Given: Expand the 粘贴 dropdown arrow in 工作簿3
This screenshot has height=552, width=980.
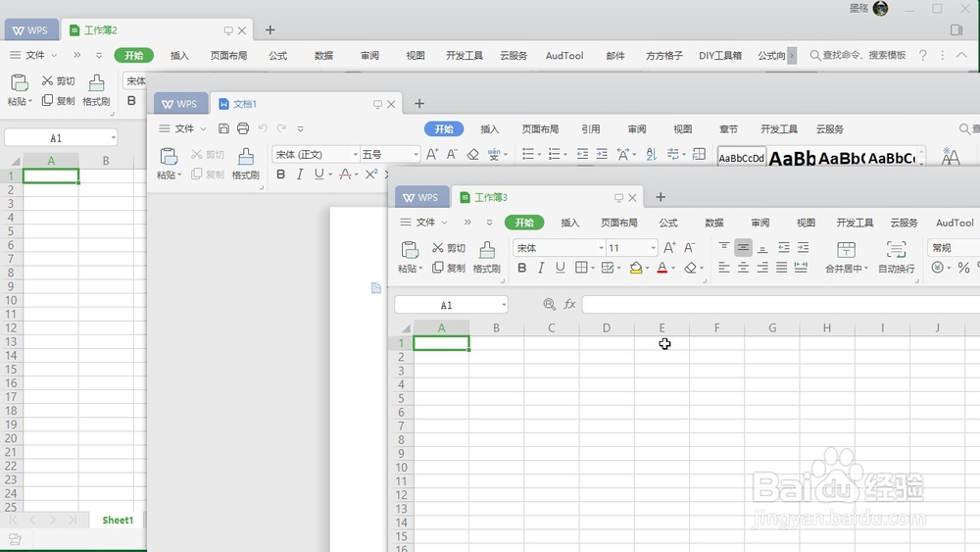Looking at the screenshot, I should [x=420, y=269].
